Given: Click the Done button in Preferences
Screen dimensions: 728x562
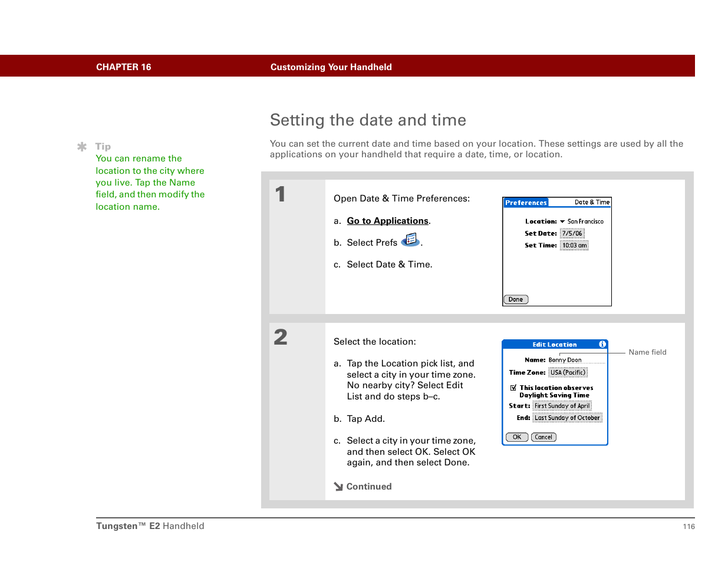Looking at the screenshot, I should [x=516, y=299].
